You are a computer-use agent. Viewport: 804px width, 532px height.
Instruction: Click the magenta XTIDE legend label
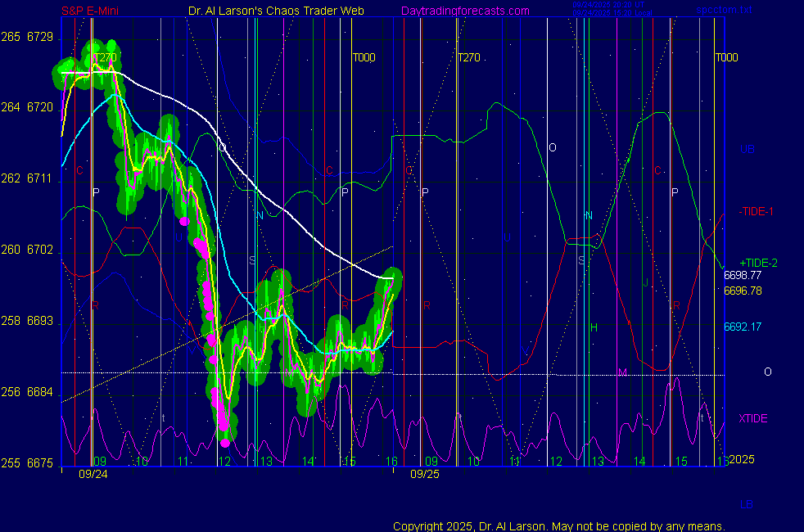[x=752, y=418]
